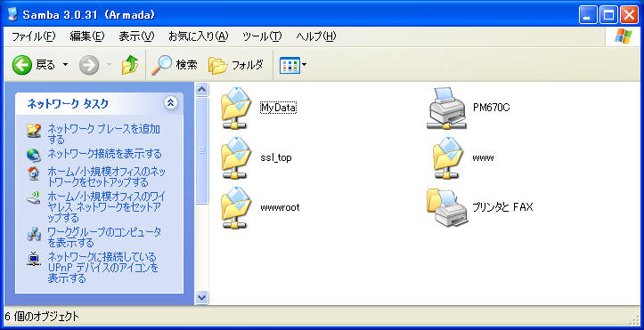Click the network connections globe icon
644x330 pixels.
[34, 155]
